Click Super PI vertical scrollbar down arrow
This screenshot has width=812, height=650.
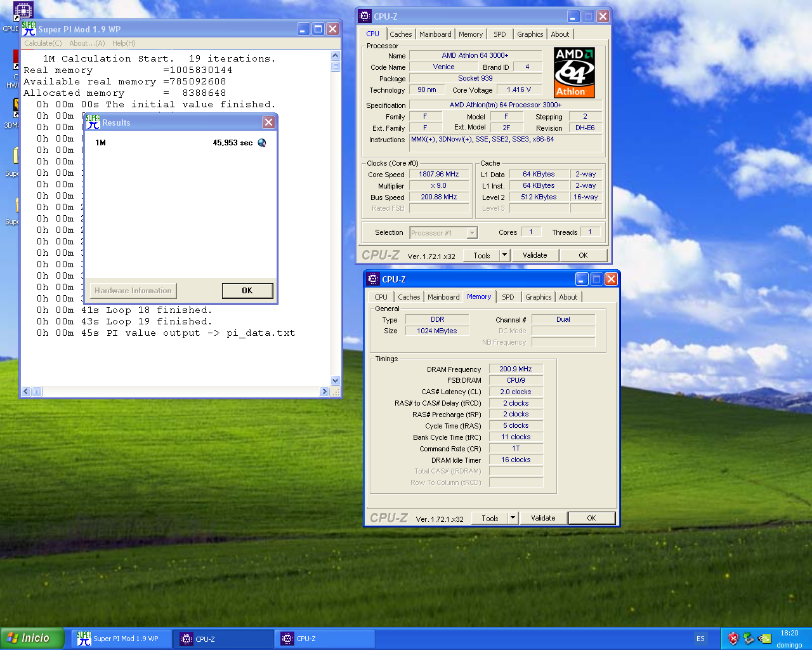point(336,381)
